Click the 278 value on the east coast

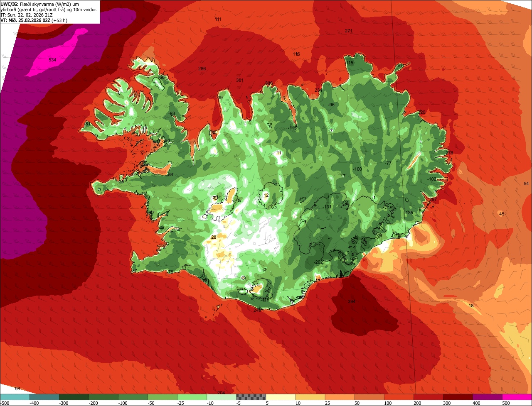(449, 153)
